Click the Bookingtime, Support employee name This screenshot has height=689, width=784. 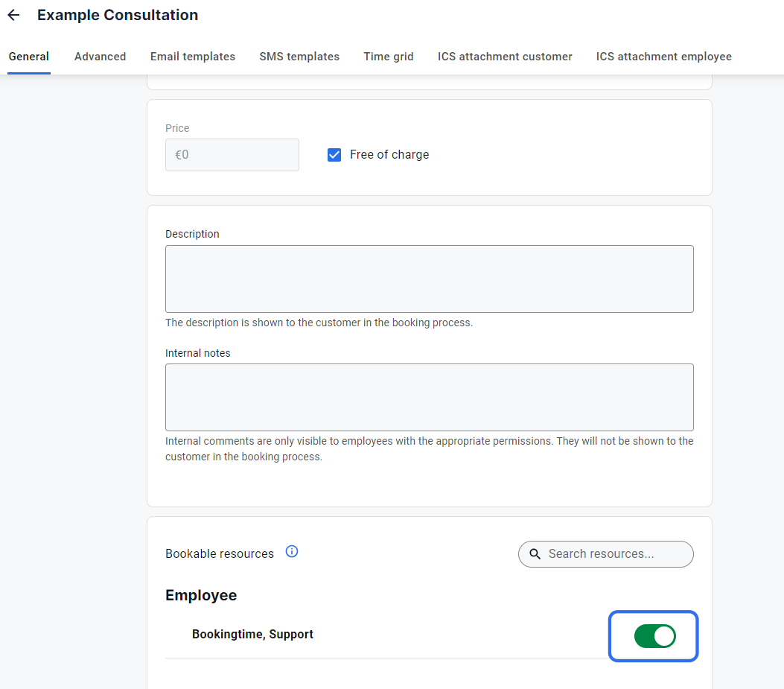252,634
